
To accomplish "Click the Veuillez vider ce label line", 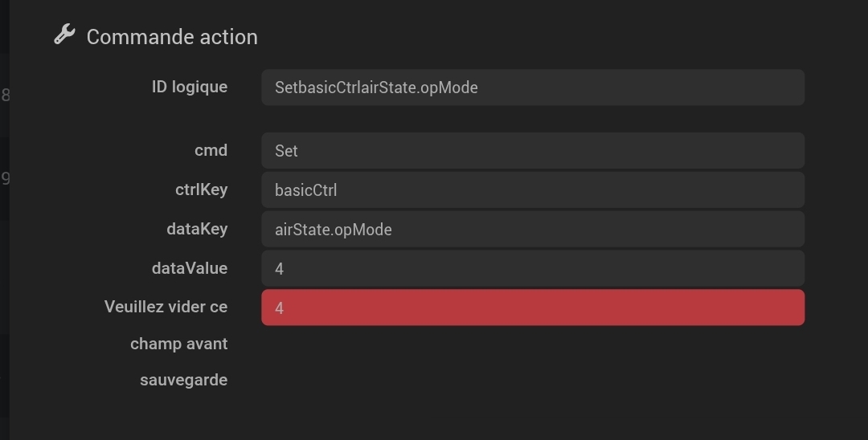I will [166, 307].
